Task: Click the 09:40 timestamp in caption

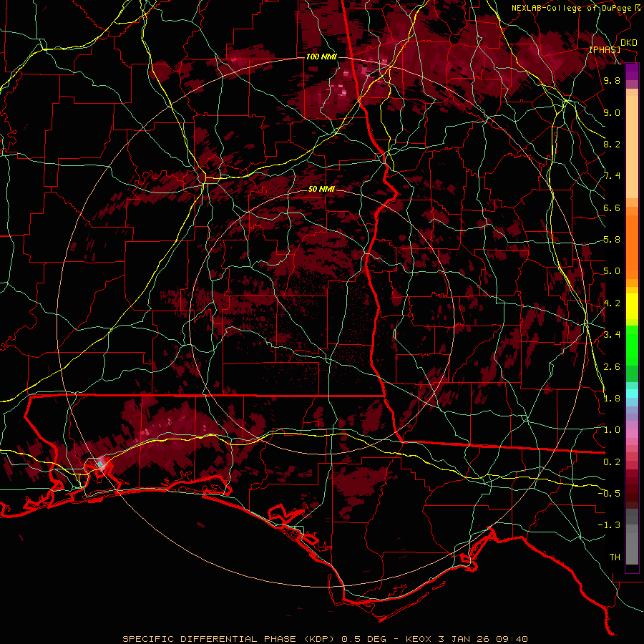Action: click(x=513, y=639)
